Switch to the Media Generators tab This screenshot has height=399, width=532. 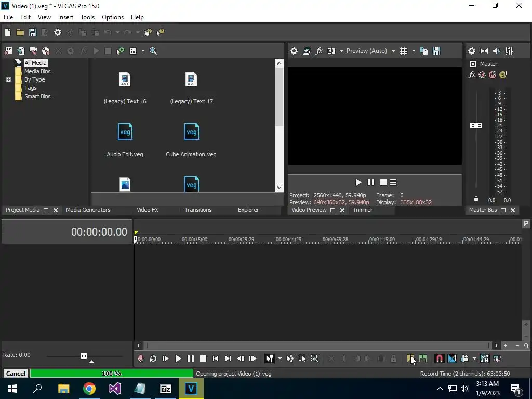(88, 210)
